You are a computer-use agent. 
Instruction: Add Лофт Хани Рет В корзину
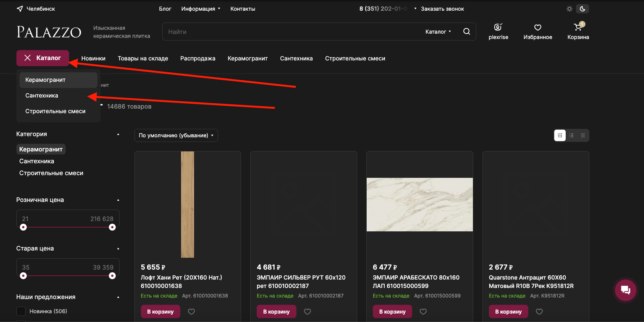(160, 312)
